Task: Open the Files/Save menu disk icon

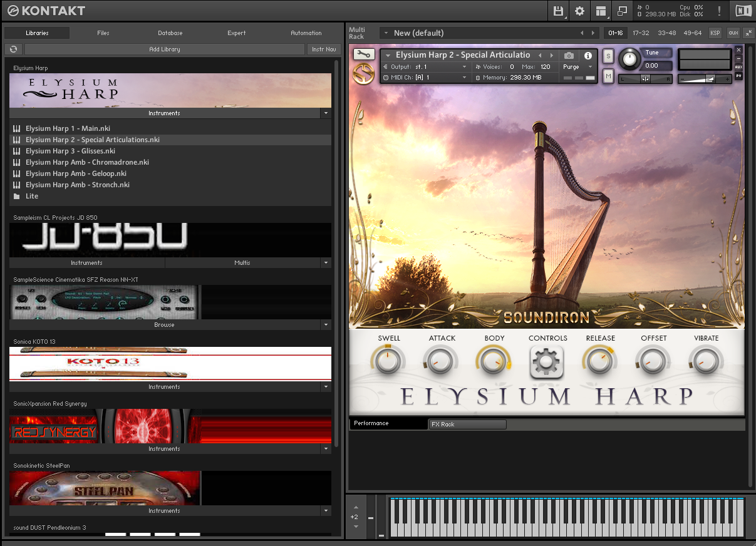Action: click(x=558, y=11)
